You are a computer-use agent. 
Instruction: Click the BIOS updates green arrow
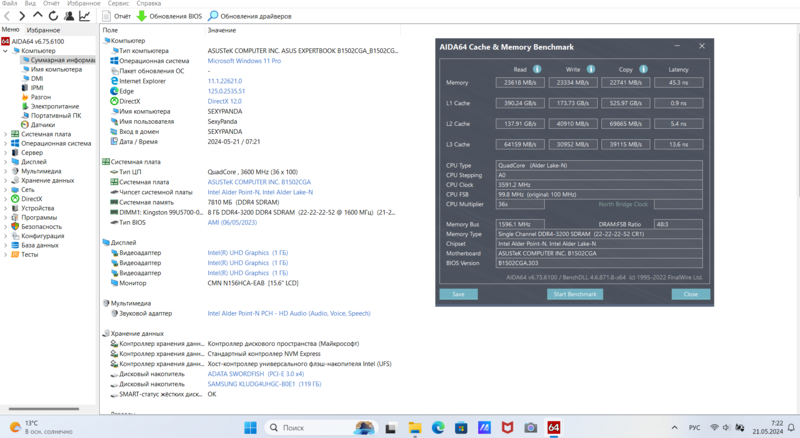pyautogui.click(x=141, y=16)
